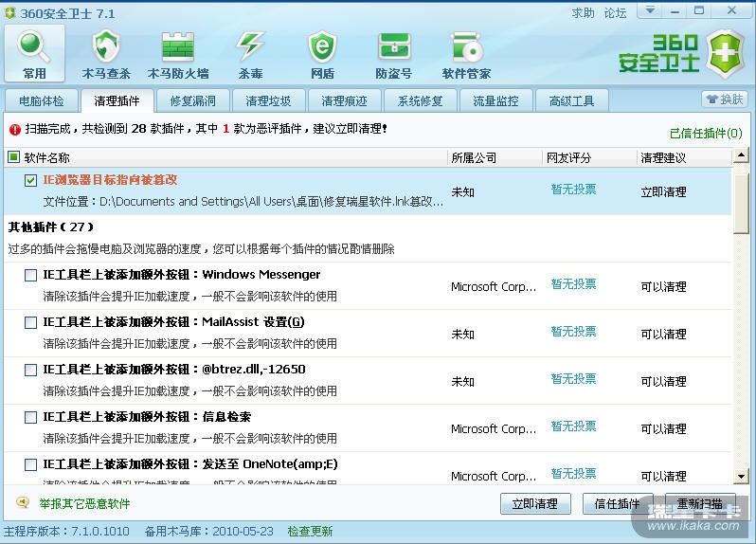Viewport: 756px width, 544px height.
Task: Open 网盾 web shield icon
Action: [322, 53]
